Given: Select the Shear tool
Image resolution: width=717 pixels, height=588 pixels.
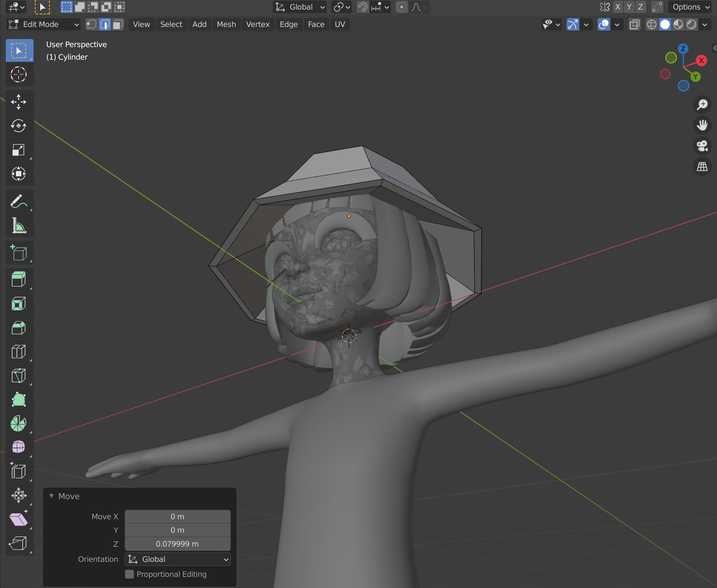Looking at the screenshot, I should tap(19, 520).
